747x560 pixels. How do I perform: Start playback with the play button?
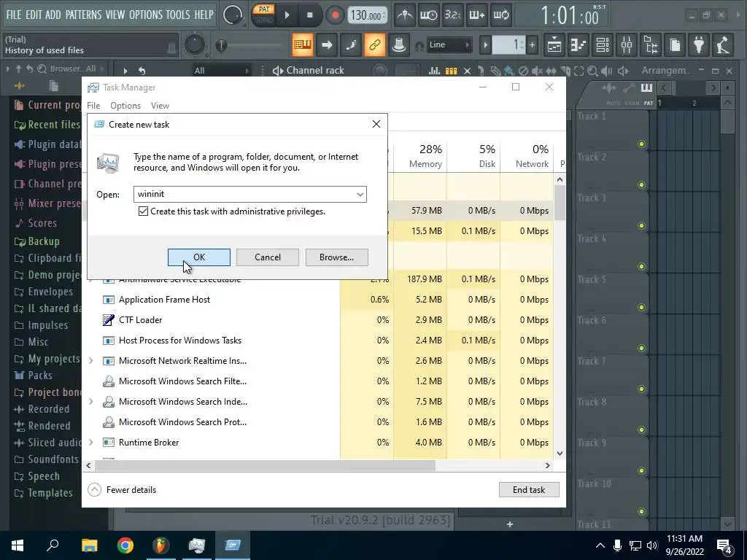click(287, 15)
